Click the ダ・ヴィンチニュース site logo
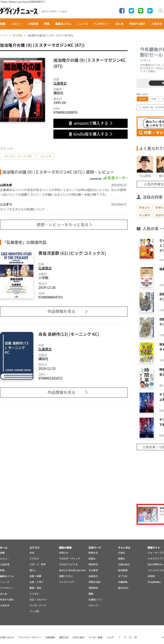 tap(19, 11)
